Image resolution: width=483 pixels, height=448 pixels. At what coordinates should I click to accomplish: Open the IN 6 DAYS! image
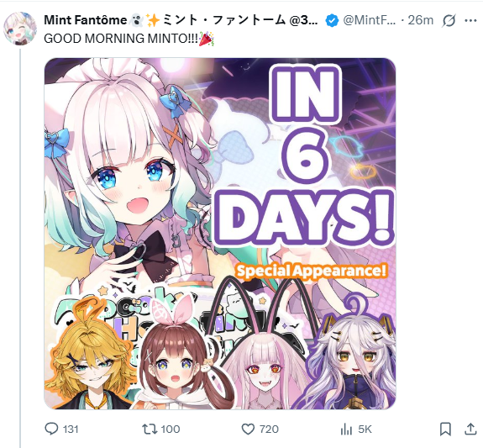(x=220, y=234)
